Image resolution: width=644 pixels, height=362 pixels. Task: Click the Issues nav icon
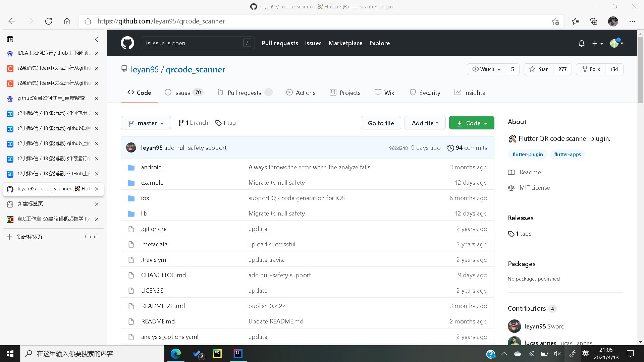pos(169,93)
